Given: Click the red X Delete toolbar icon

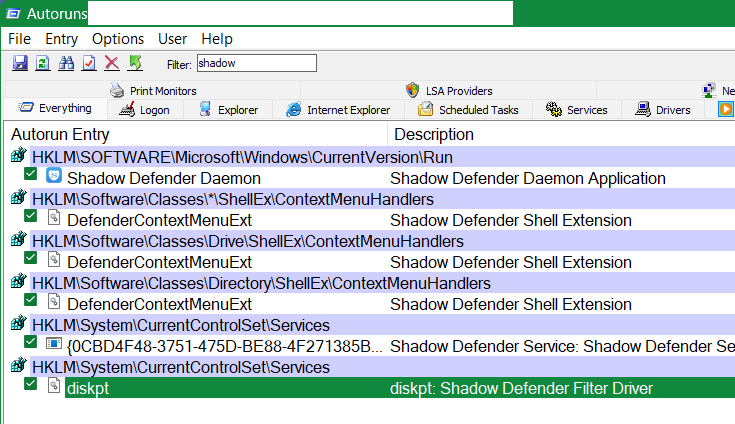Looking at the screenshot, I should coord(112,63).
